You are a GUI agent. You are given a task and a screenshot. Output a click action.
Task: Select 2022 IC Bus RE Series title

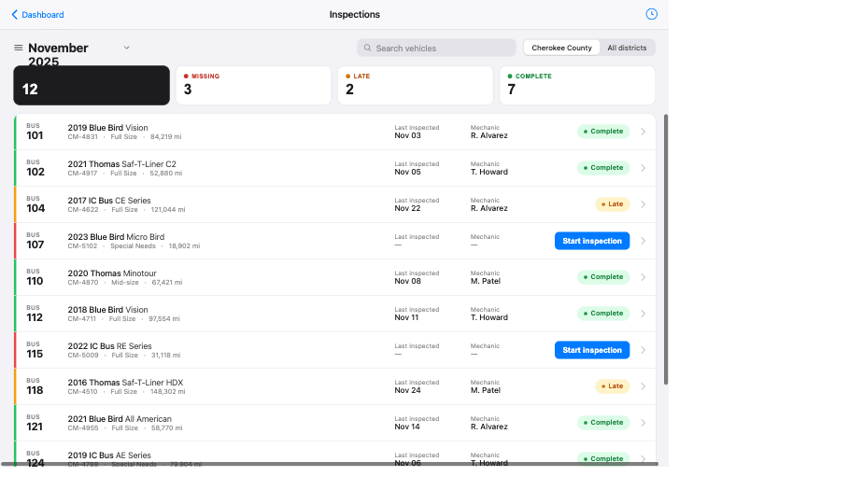[x=109, y=346]
